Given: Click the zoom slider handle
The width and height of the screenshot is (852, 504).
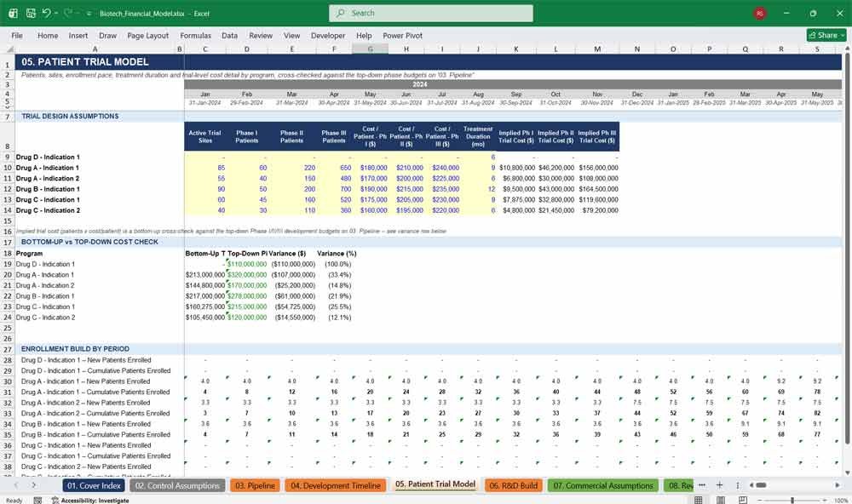Looking at the screenshot, I should [x=792, y=500].
